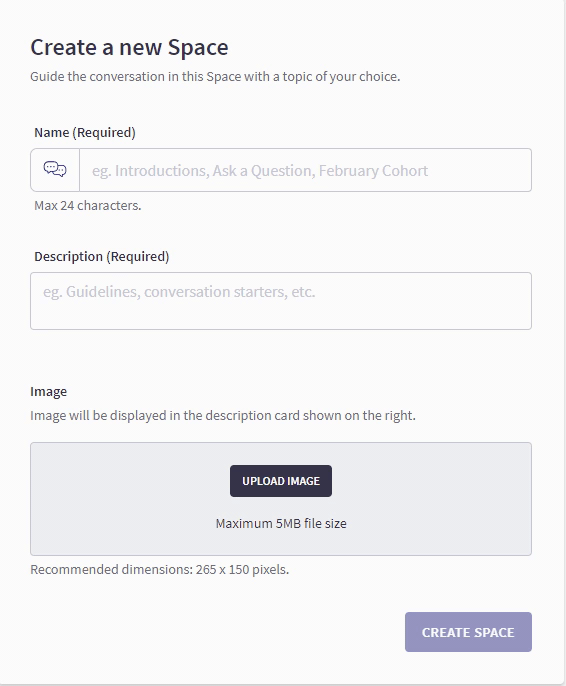
Task: Open the chat bubble icon picker
Action: [x=55, y=169]
